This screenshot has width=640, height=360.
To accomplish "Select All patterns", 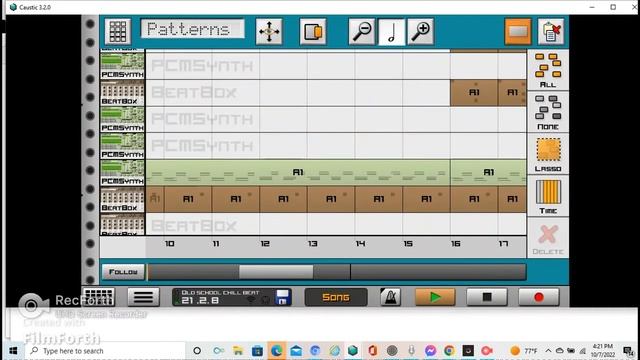I will 548,70.
